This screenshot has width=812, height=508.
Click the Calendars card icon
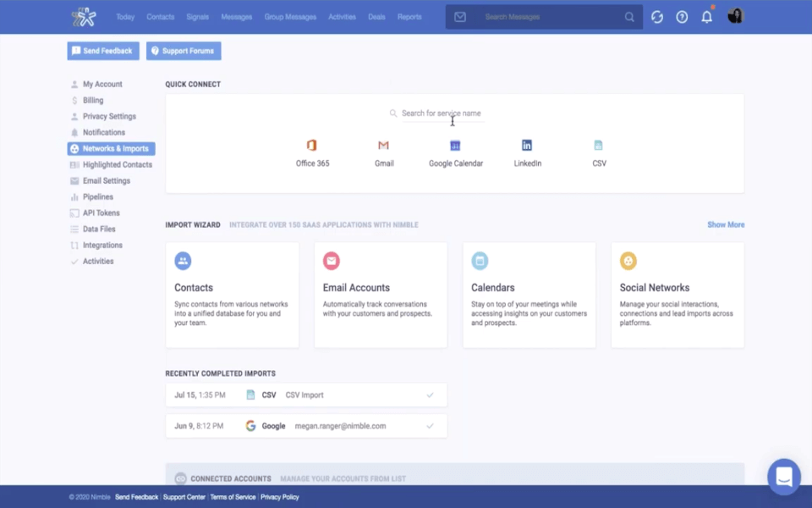pyautogui.click(x=480, y=261)
